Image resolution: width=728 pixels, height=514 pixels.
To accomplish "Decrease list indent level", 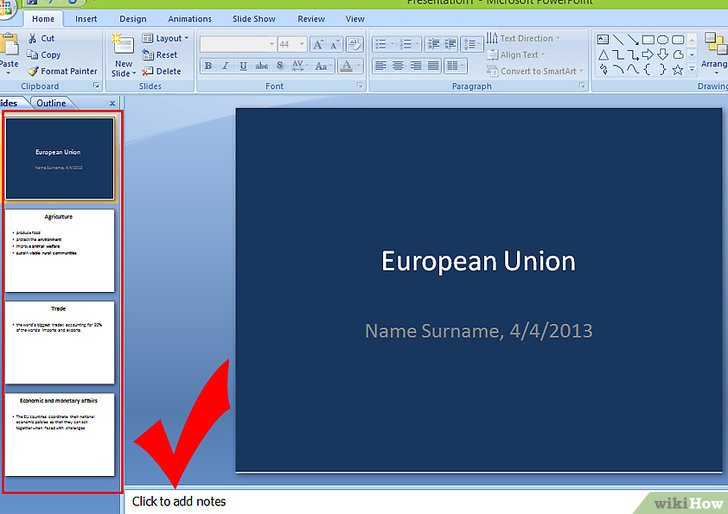I will [433, 44].
